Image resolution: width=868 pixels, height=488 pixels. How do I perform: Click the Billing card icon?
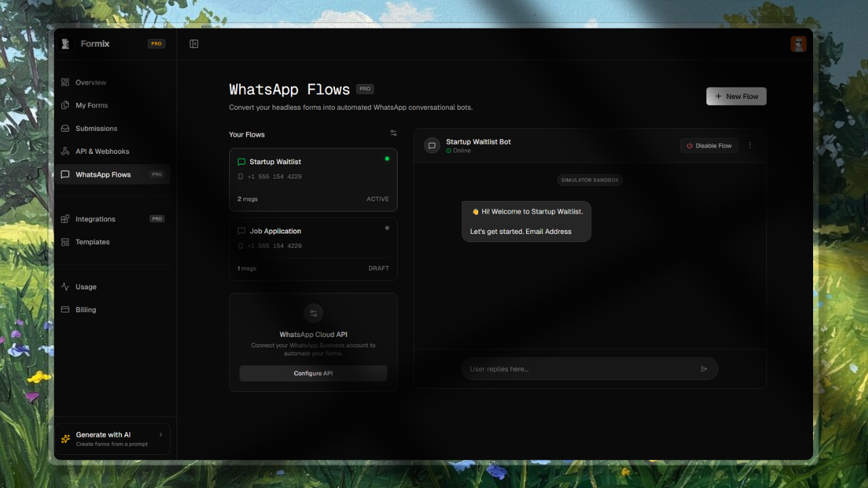(x=65, y=310)
